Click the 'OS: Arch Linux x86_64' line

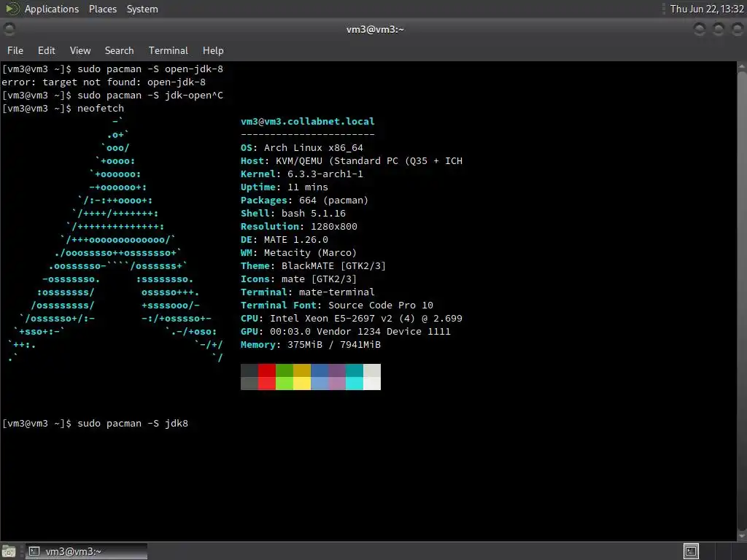click(x=301, y=147)
